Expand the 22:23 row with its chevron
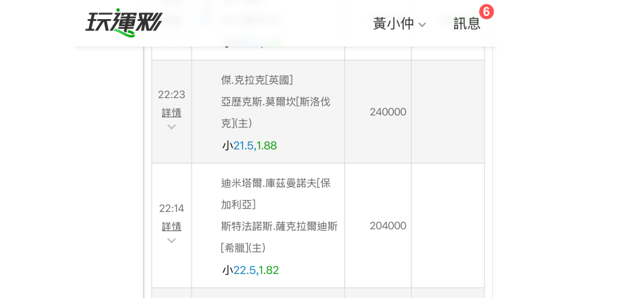 click(x=172, y=127)
